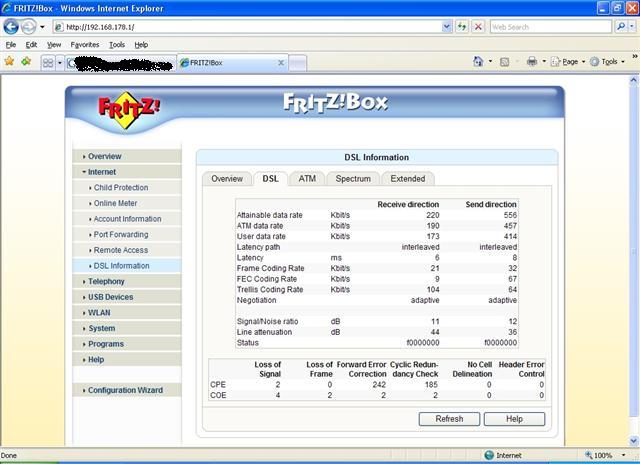
Task: Expand the Programs section
Action: [x=127, y=344]
